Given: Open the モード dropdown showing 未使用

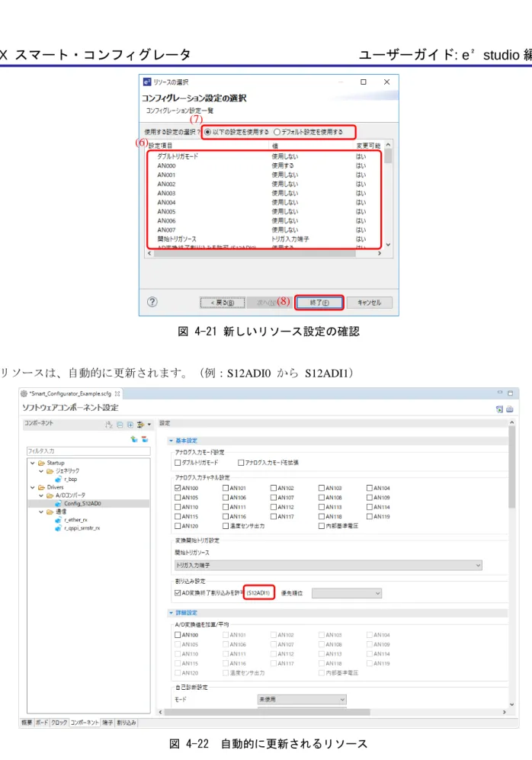Looking at the screenshot, I should click(x=302, y=700).
